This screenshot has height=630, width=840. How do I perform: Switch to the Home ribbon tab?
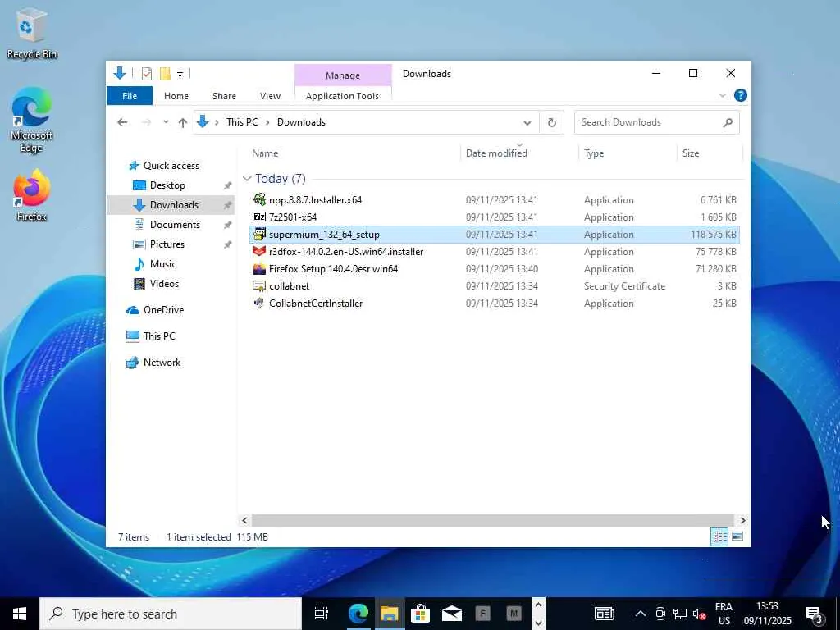coord(176,96)
